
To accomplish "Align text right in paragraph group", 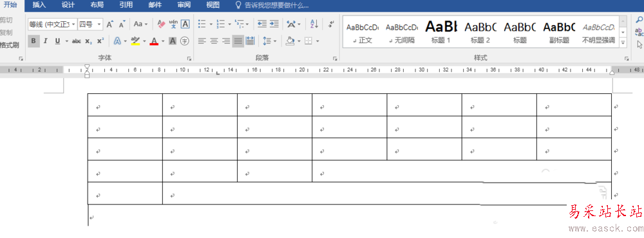I will (226, 41).
